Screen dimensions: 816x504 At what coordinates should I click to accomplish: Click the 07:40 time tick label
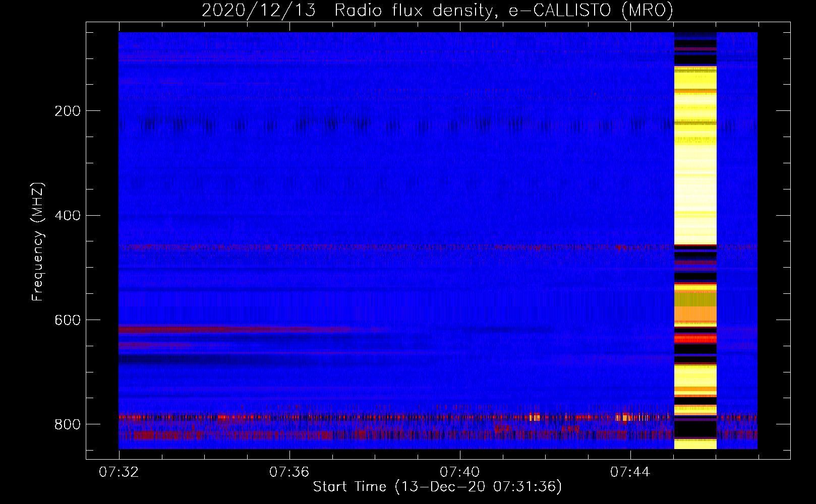point(460,472)
